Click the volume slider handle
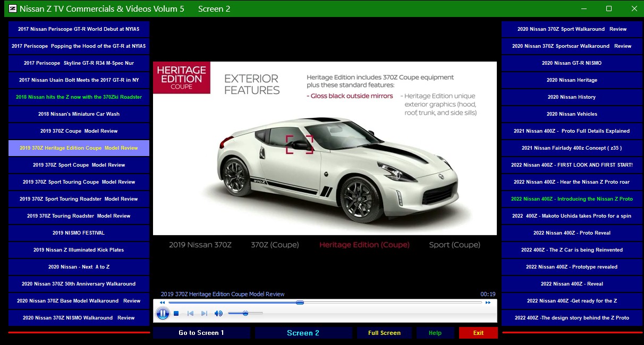This screenshot has height=345, width=644. 245,314
